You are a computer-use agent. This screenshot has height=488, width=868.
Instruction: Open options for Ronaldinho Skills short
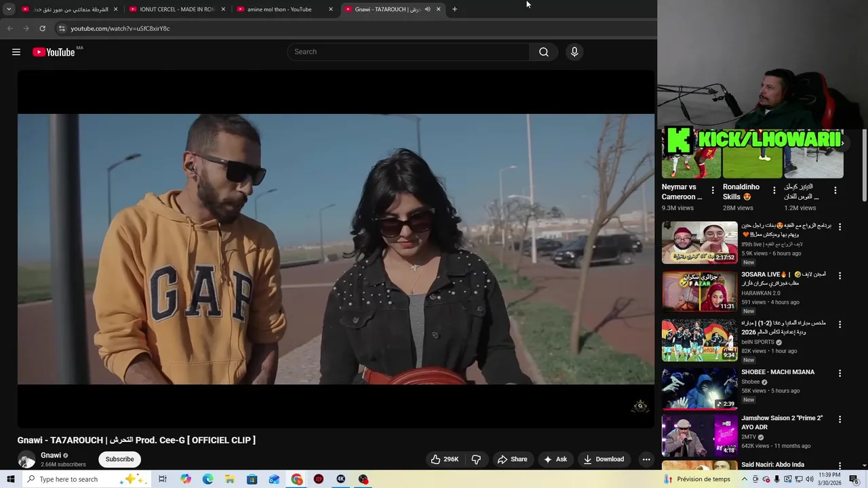(774, 191)
